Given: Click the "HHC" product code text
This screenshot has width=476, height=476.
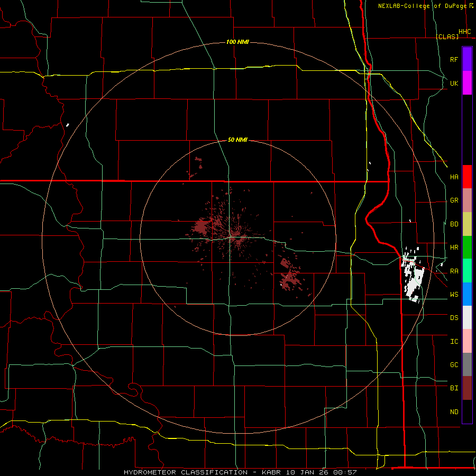Looking at the screenshot, I should pyautogui.click(x=465, y=32).
